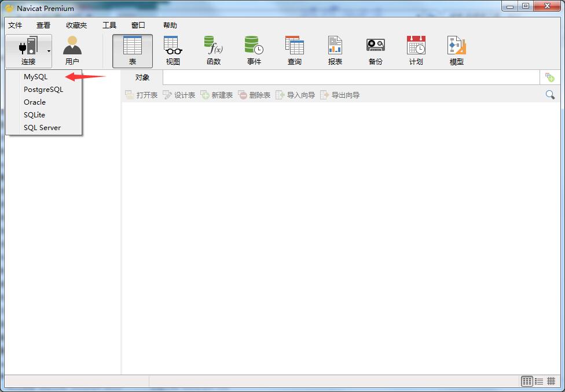Open the 备份 backup toolbar icon
This screenshot has height=392, width=565.
[376, 51]
